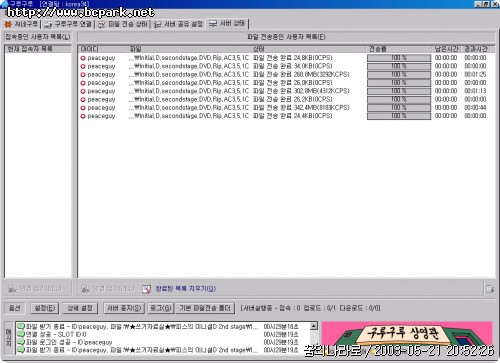Select the red status icon of 26.2KB transfer row
This screenshot has width=500, height=363.
tap(83, 100)
